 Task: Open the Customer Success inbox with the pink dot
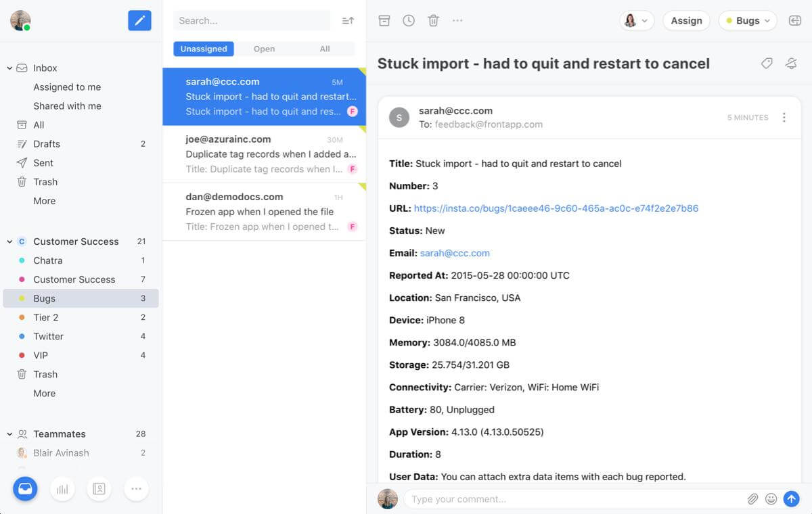81,279
